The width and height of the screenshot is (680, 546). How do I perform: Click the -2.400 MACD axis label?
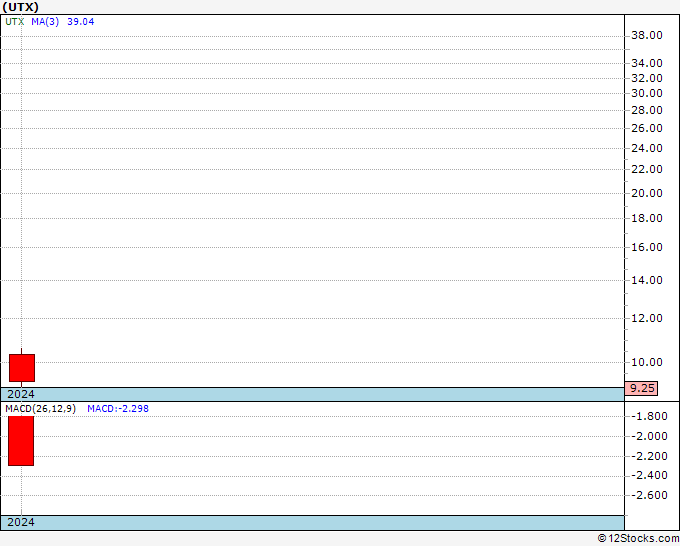(x=649, y=475)
